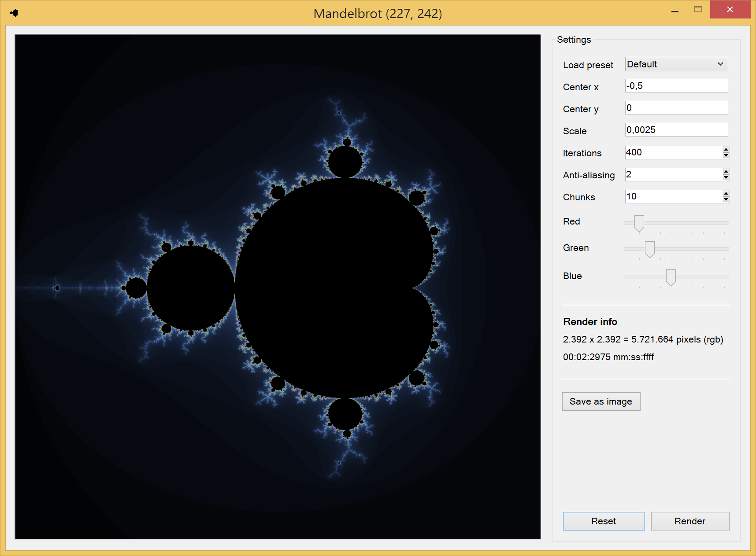Viewport: 756px width, 556px height.
Task: Click the Green slider thumb
Action: 650,249
